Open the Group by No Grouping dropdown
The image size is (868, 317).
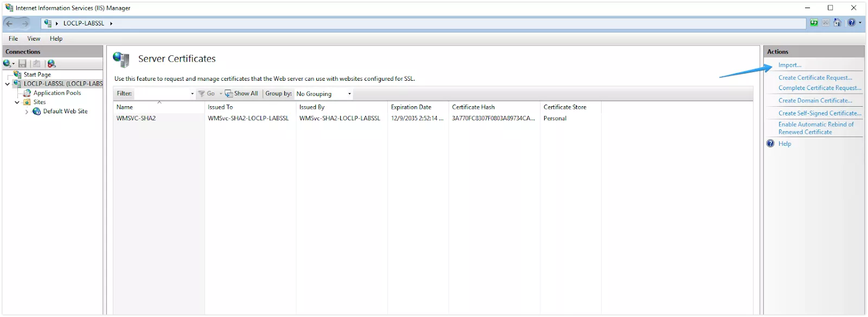click(x=324, y=94)
